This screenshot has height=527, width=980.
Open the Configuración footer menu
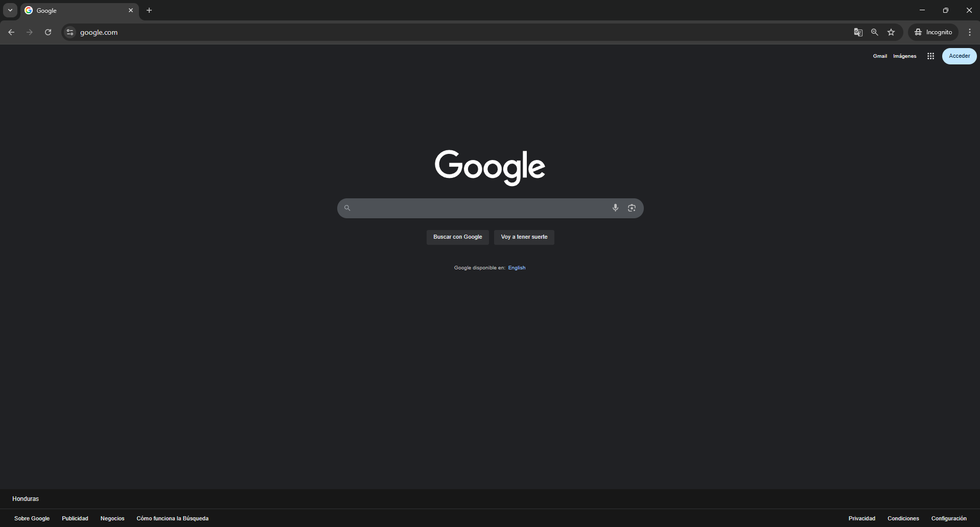949,518
